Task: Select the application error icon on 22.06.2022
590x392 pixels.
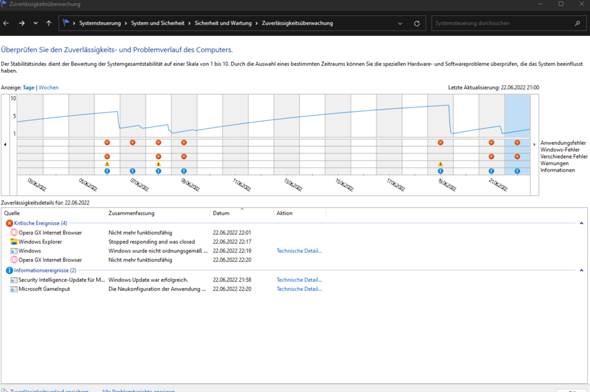Action: [x=517, y=143]
